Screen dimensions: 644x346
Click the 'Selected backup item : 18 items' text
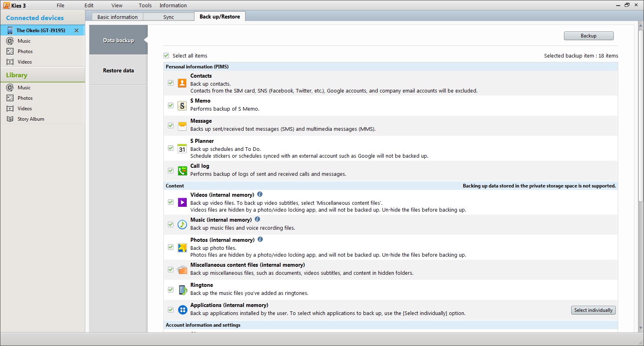(581, 56)
